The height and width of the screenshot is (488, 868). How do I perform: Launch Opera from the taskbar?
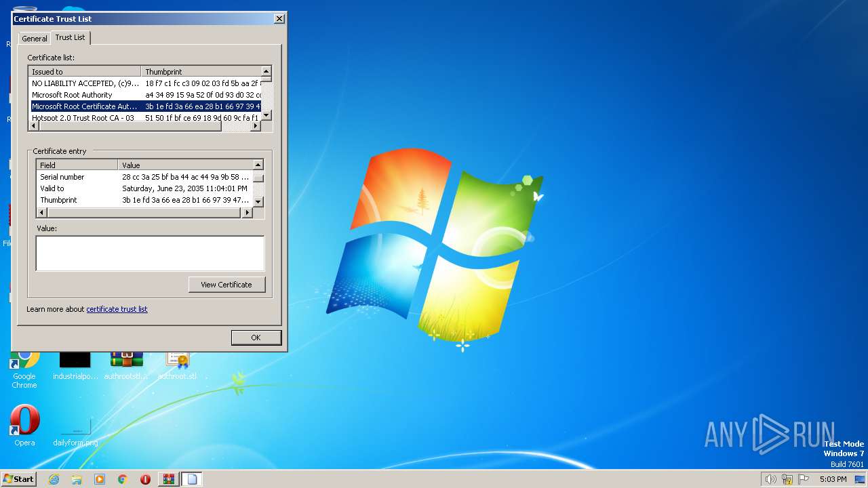coord(145,479)
